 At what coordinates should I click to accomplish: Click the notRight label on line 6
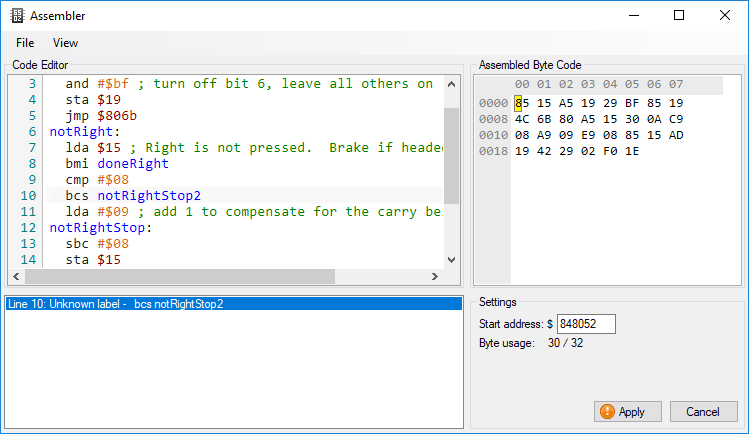[81, 132]
